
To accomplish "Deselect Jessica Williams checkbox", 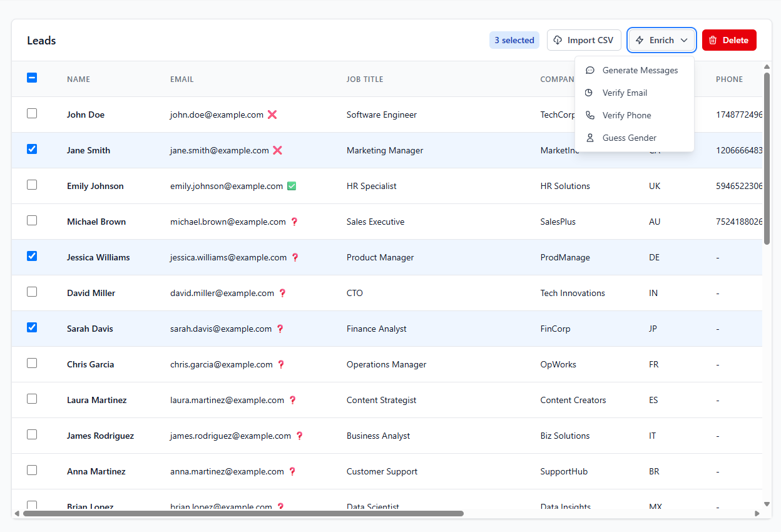I will (32, 256).
